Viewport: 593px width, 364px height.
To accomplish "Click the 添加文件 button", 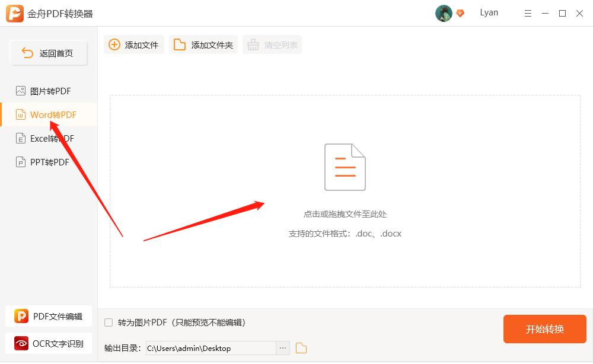I will click(134, 44).
